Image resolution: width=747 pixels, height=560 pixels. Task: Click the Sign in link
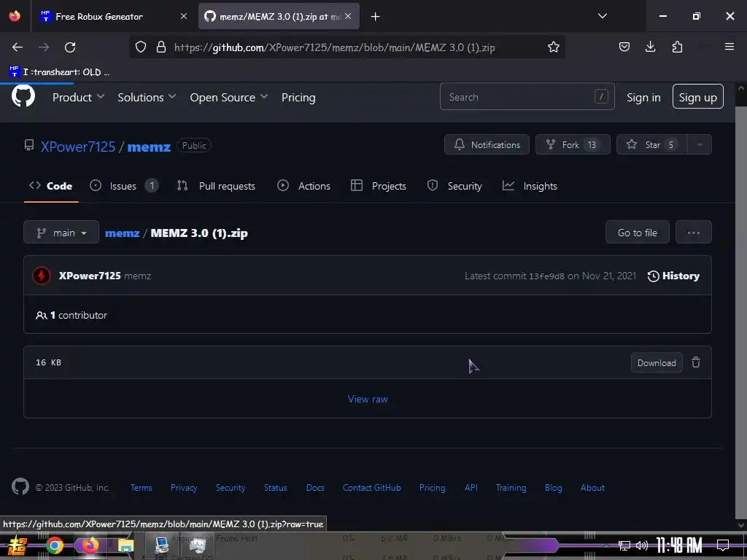coord(643,97)
